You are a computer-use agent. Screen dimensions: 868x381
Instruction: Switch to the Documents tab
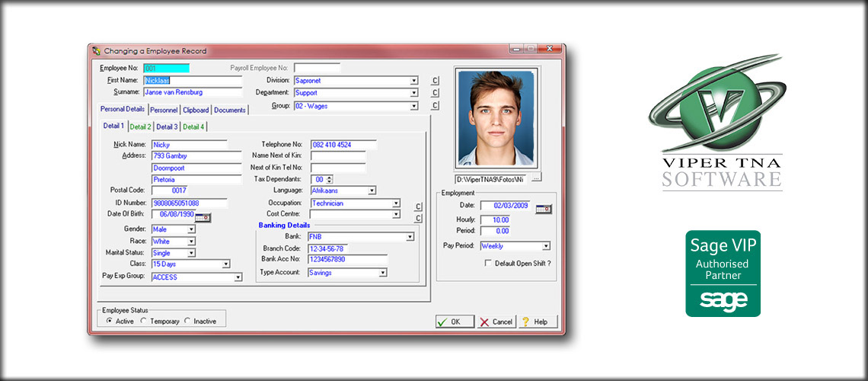click(230, 110)
